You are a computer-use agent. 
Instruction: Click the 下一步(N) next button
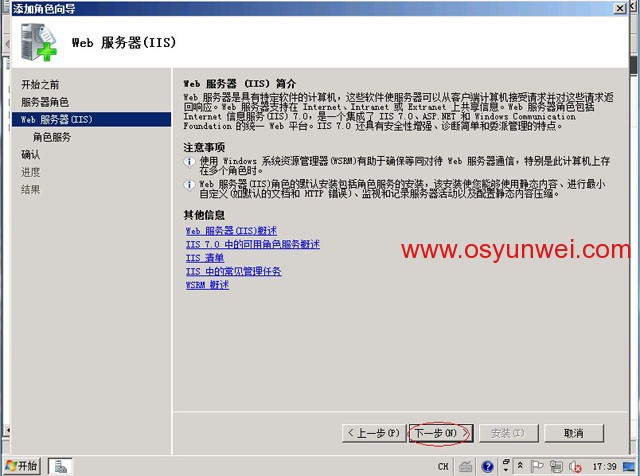click(x=441, y=433)
